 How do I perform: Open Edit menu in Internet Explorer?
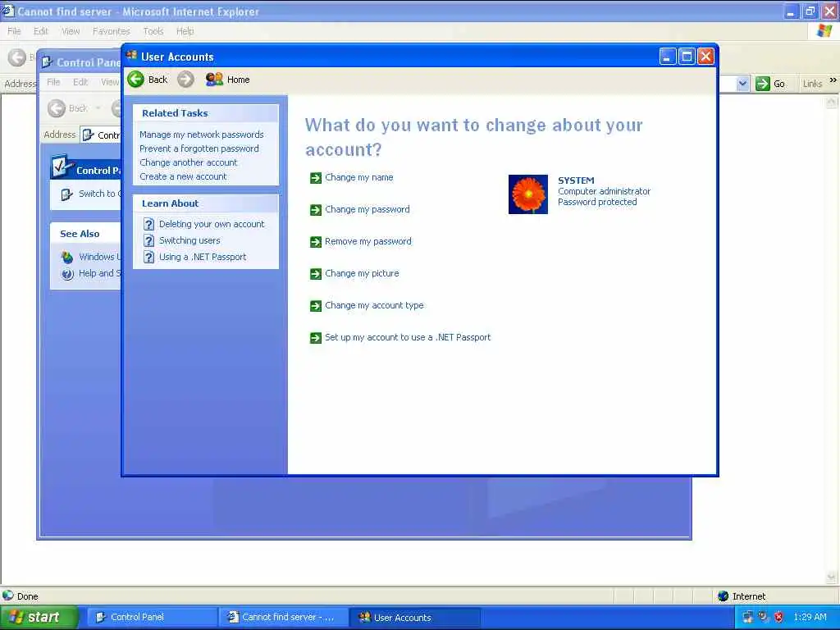(41, 31)
